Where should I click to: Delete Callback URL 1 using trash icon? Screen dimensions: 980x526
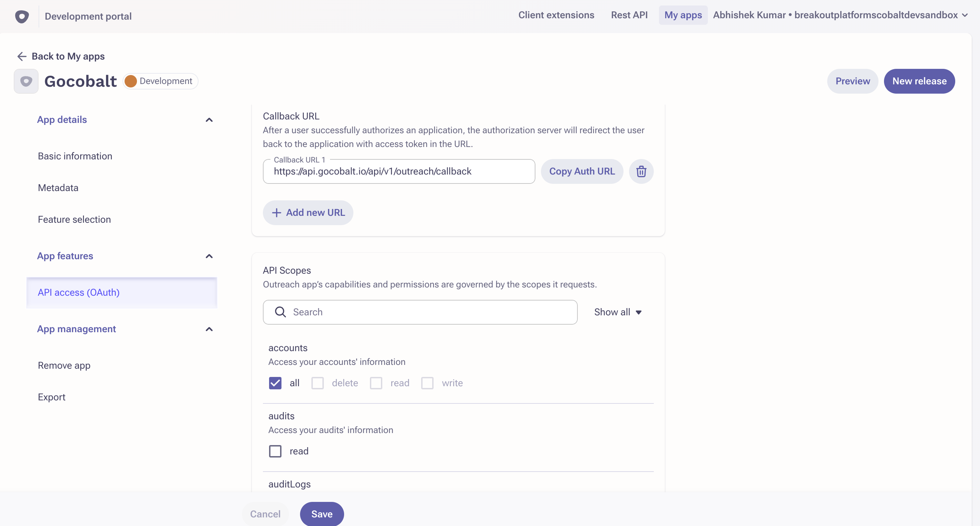point(641,171)
